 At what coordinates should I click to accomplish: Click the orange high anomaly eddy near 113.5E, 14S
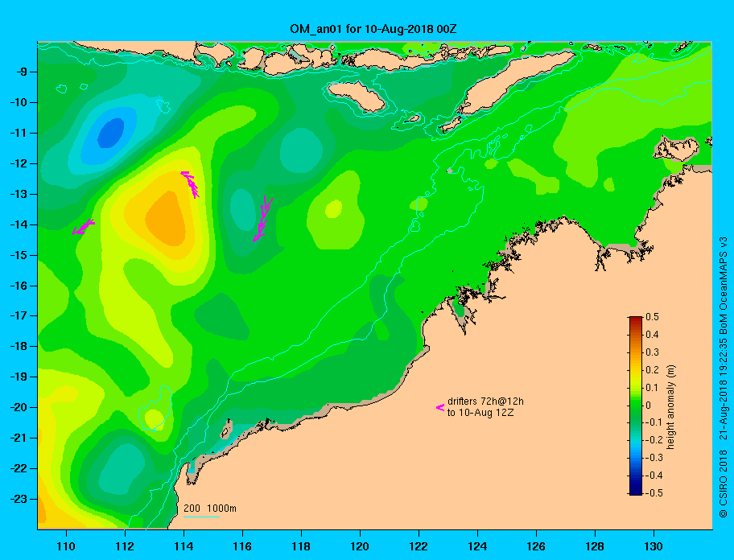point(166,219)
